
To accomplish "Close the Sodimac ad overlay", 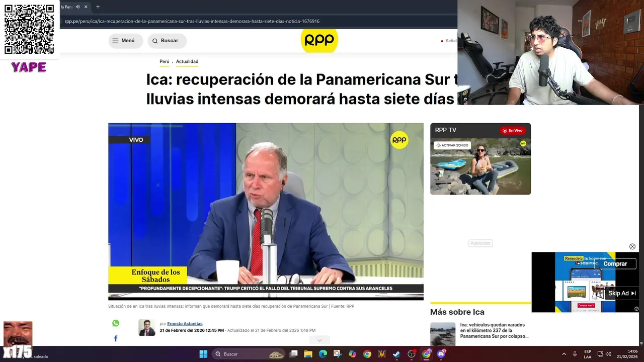I will (632, 246).
